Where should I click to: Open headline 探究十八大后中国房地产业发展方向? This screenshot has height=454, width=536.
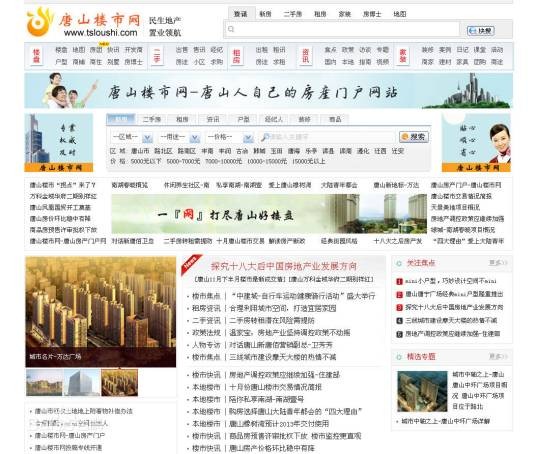tap(284, 266)
